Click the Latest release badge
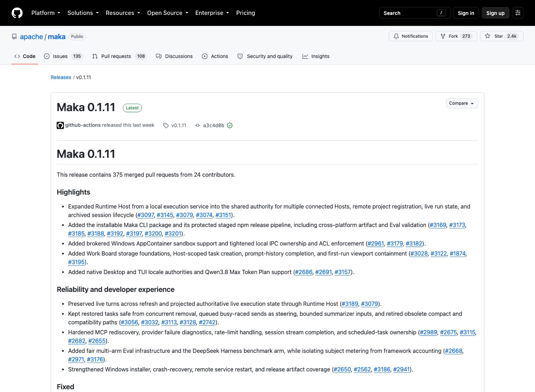 click(132, 108)
